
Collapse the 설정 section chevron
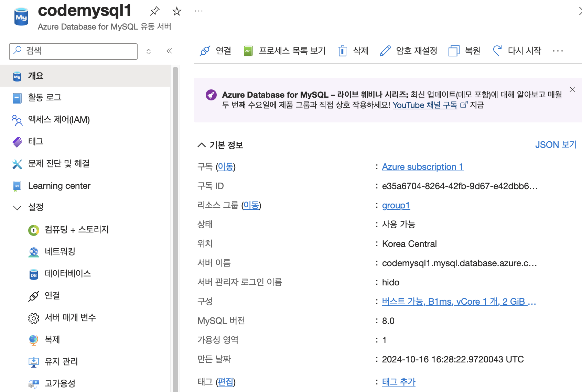17,208
